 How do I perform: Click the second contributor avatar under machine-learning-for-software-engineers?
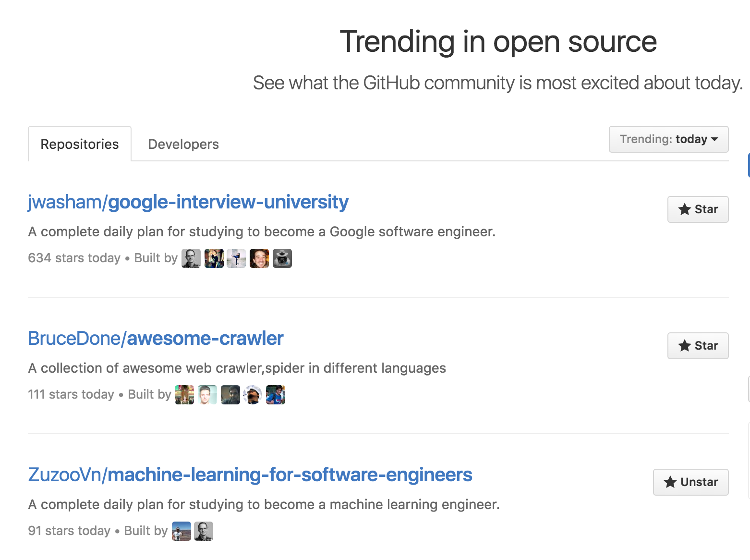coord(203,531)
